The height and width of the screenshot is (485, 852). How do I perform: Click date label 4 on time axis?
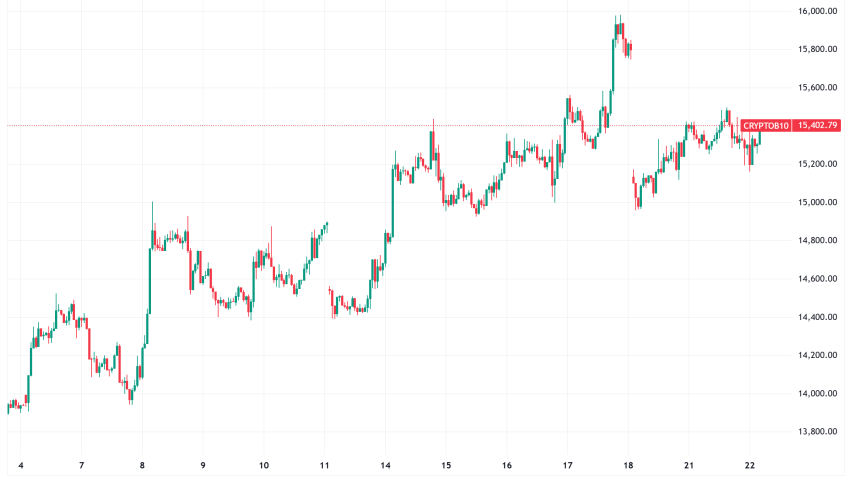[22, 466]
